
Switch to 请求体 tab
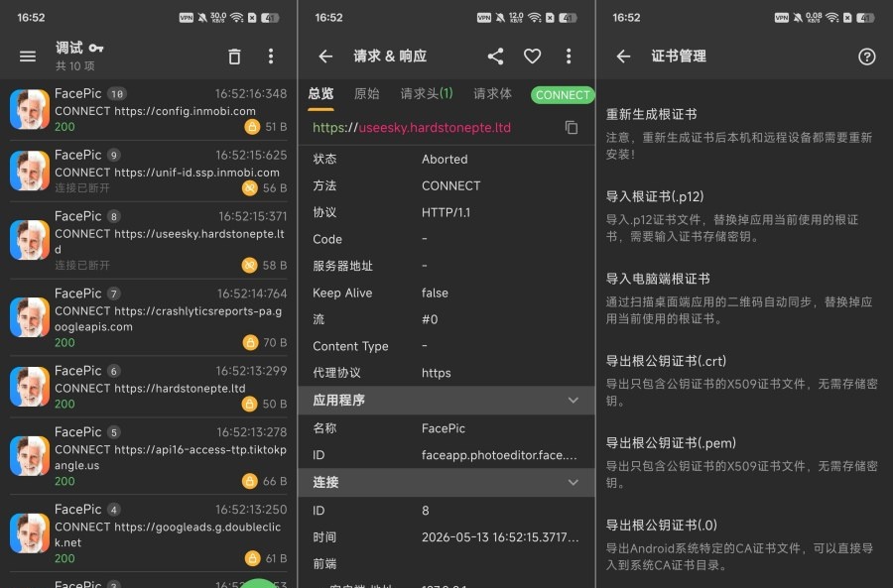point(492,94)
